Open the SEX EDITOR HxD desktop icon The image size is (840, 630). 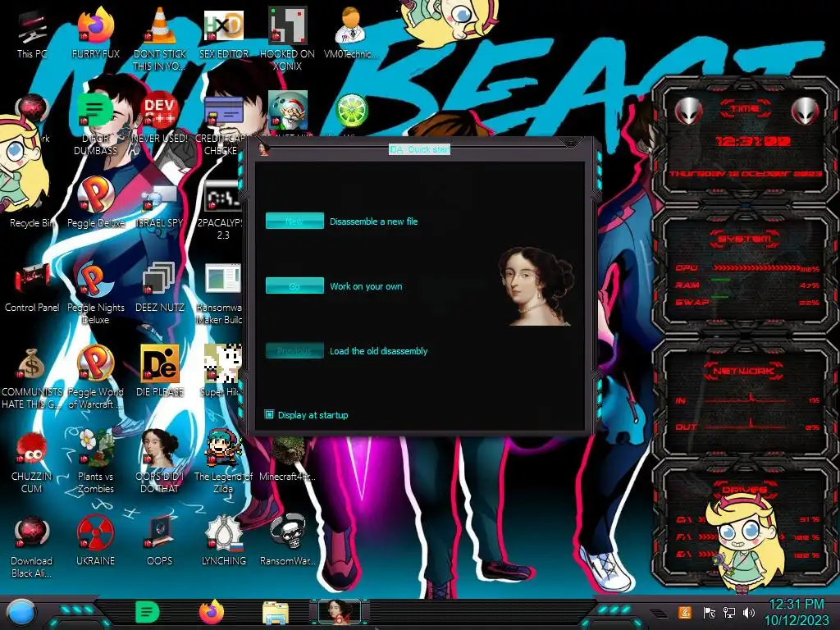(x=224, y=25)
